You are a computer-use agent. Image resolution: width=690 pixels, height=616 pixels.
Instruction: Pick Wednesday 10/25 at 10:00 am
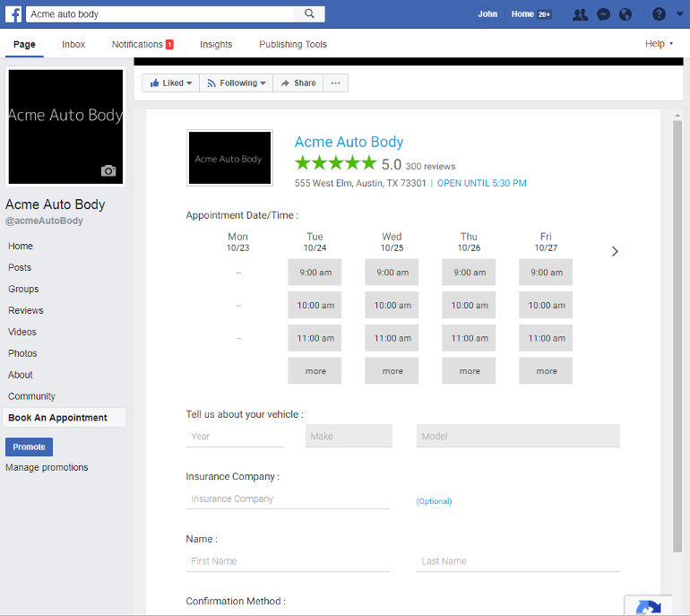(392, 305)
